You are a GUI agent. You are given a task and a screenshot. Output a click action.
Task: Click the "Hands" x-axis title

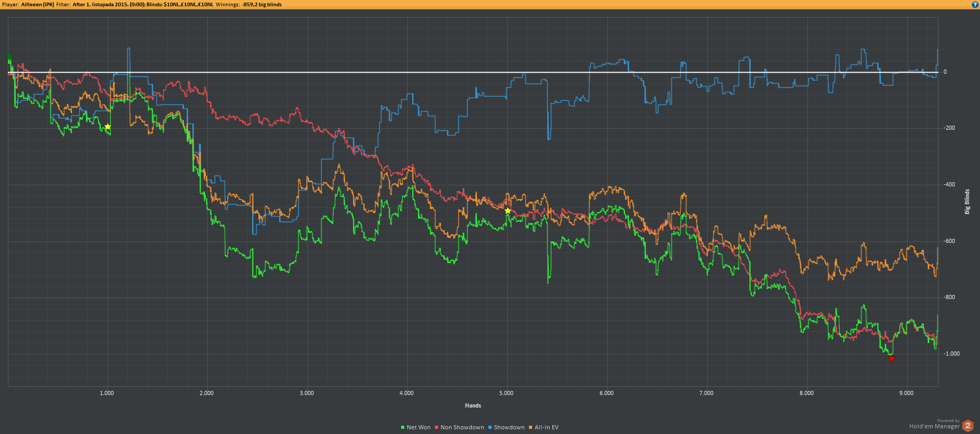(x=473, y=405)
